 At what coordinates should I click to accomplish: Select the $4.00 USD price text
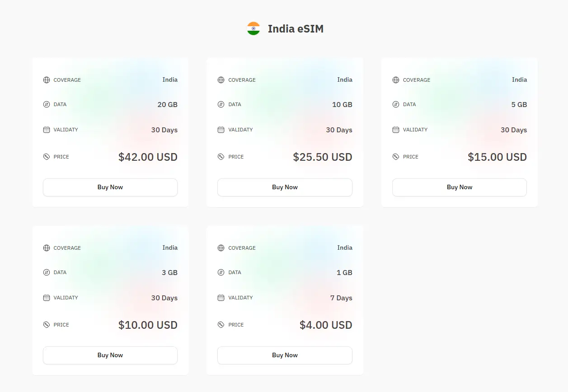coord(325,325)
